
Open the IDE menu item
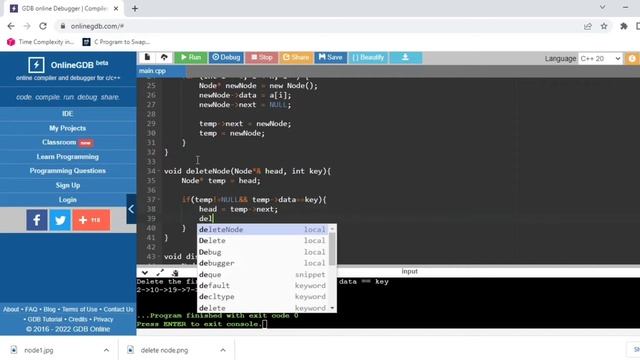pos(68,114)
